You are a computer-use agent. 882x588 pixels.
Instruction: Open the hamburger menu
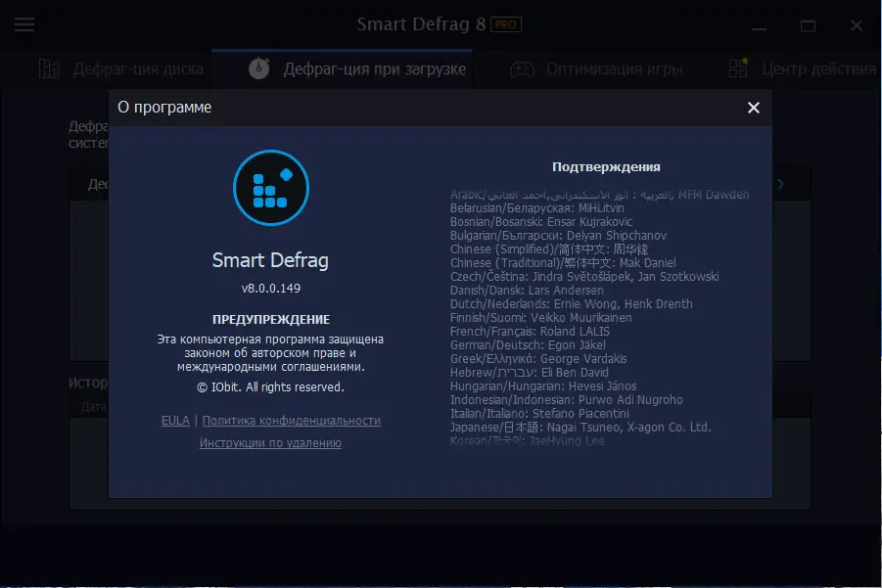(x=24, y=24)
